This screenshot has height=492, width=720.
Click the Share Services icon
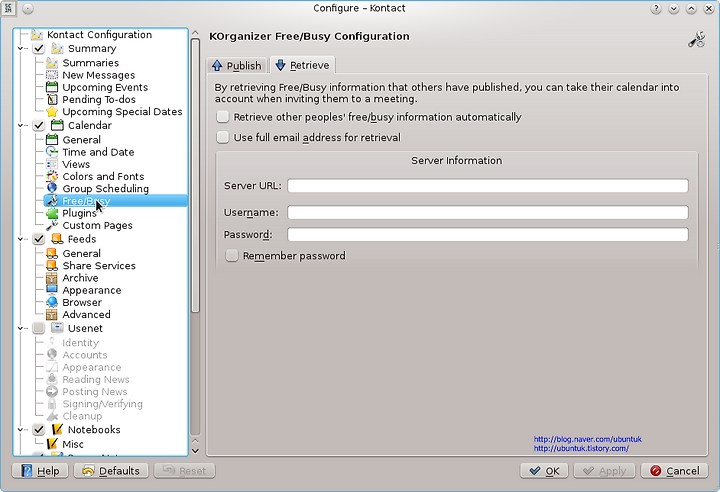coord(52,266)
